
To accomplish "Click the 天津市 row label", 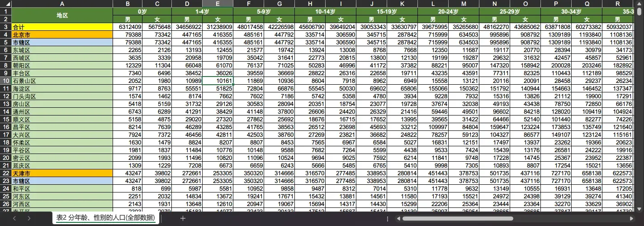I will [x=62, y=173].
